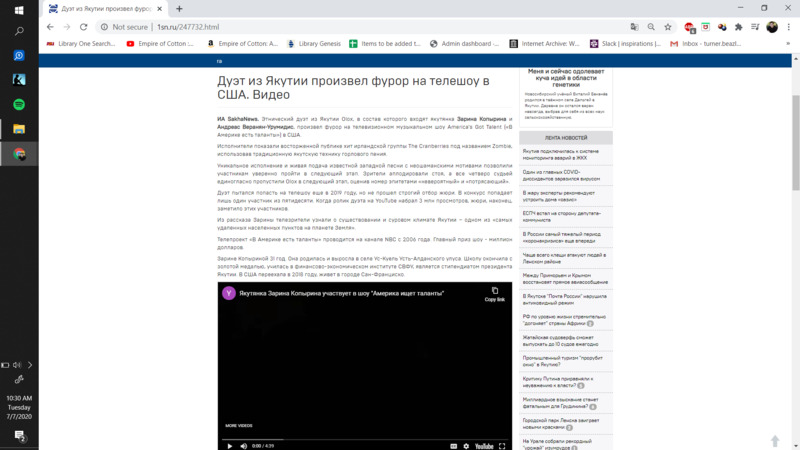Screen dimensions: 800x450
Task: Click the Copy link icon on video
Action: tap(494, 292)
